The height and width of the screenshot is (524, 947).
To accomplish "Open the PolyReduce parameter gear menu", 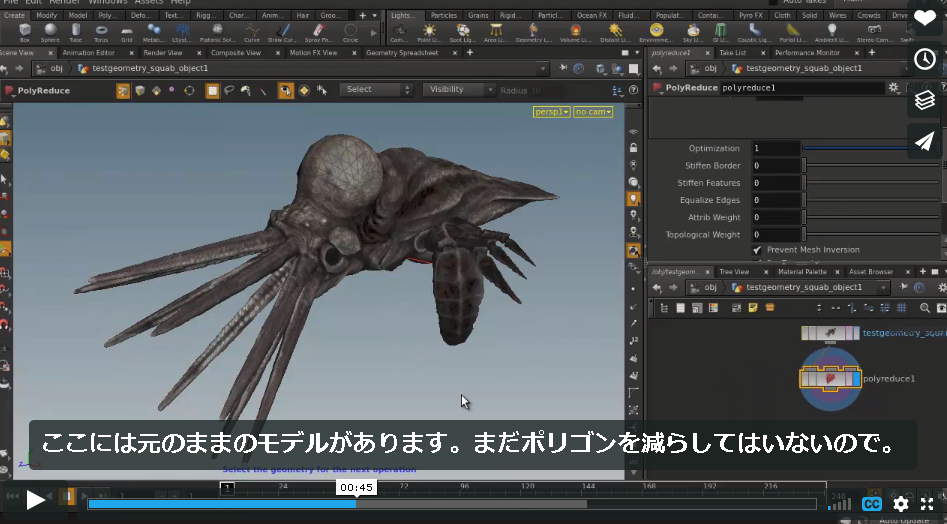I will point(893,88).
